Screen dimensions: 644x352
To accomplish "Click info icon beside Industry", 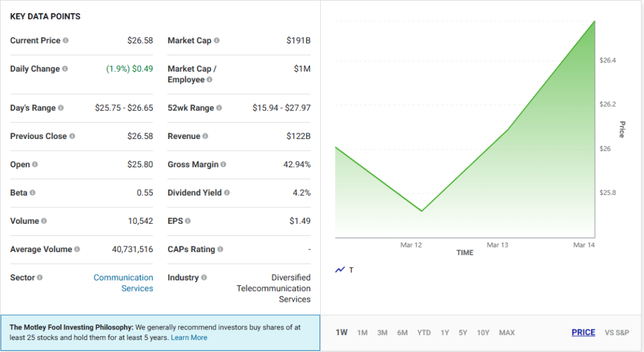I will pyautogui.click(x=204, y=277).
